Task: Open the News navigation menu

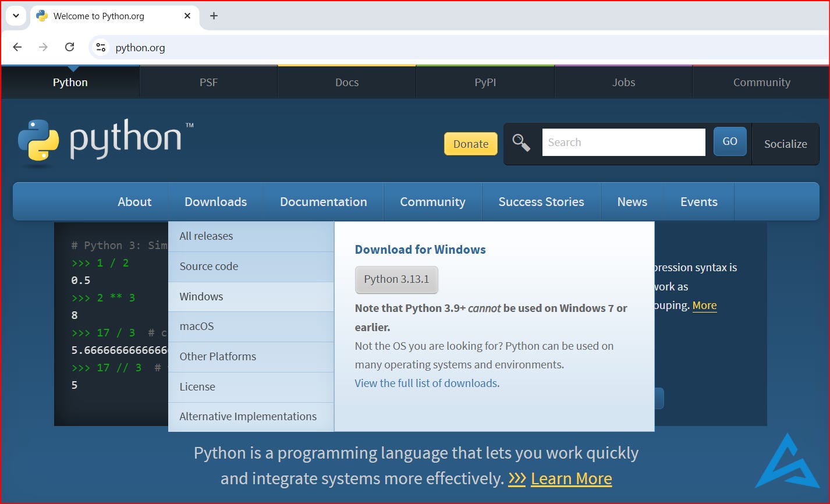Action: pos(632,202)
